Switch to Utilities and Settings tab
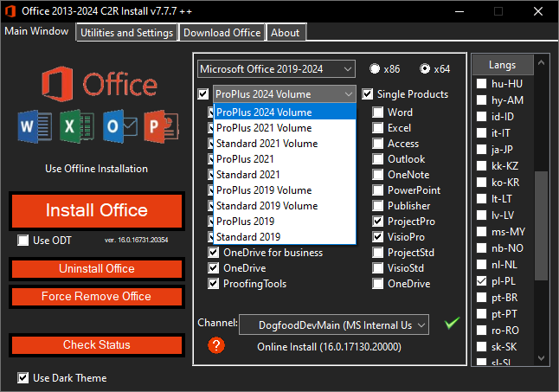This screenshot has width=559, height=392. pos(126,32)
